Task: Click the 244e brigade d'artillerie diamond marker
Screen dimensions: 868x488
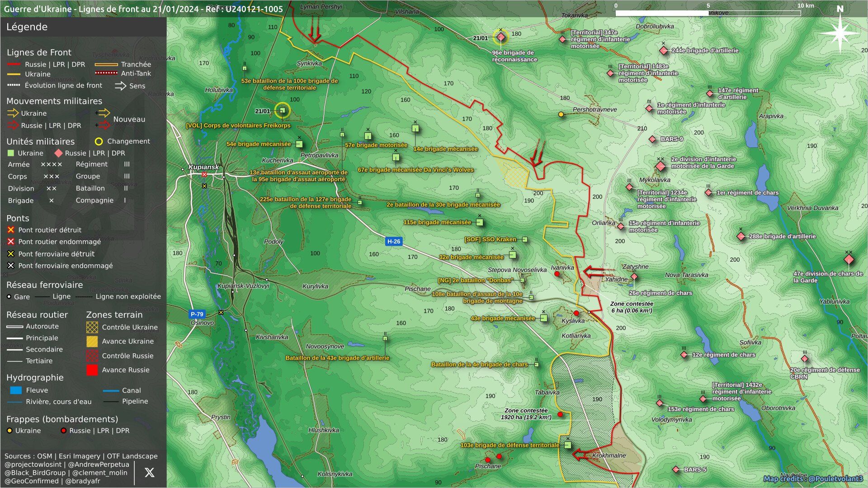Action: click(663, 51)
